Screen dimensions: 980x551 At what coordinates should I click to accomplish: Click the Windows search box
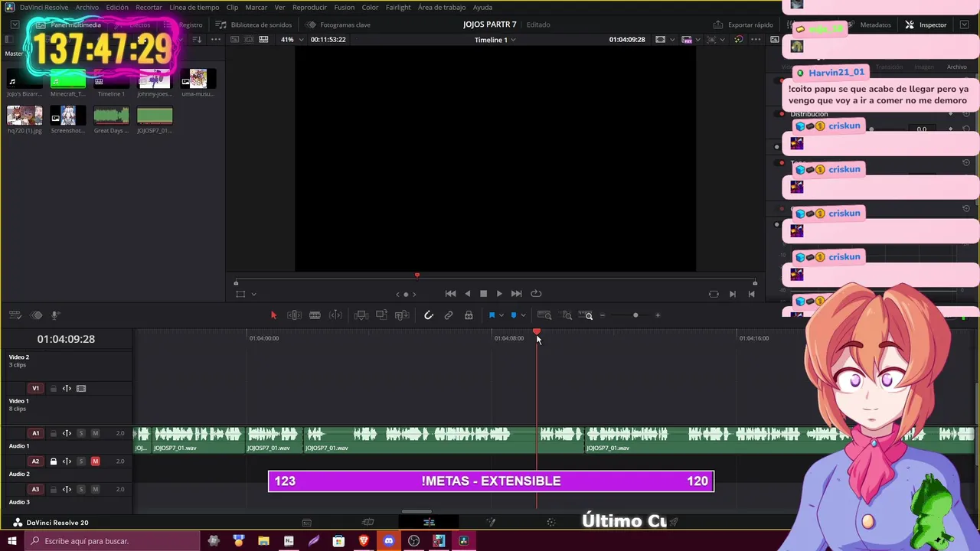[x=113, y=541]
